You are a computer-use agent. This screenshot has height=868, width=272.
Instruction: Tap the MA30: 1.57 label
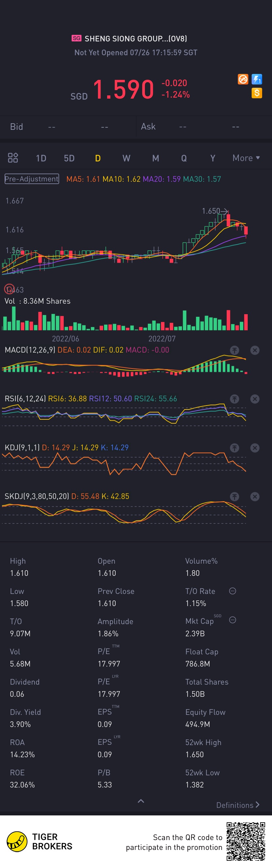point(202,179)
